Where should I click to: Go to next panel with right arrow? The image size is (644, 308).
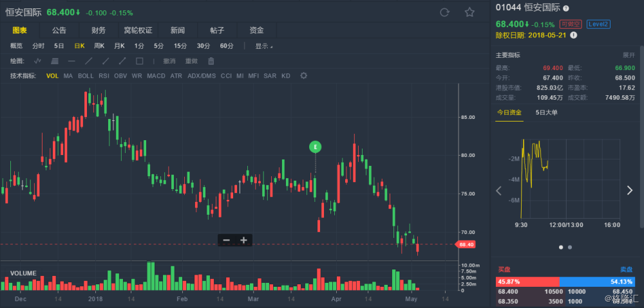(630, 190)
